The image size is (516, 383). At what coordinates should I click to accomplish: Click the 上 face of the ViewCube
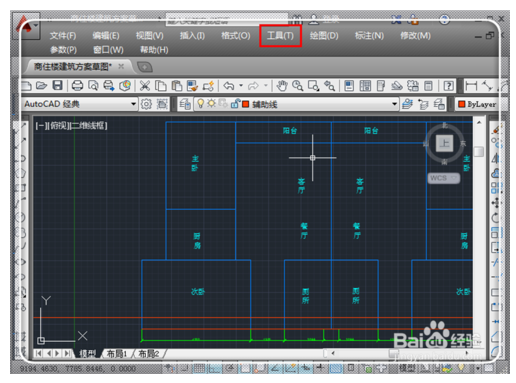444,143
